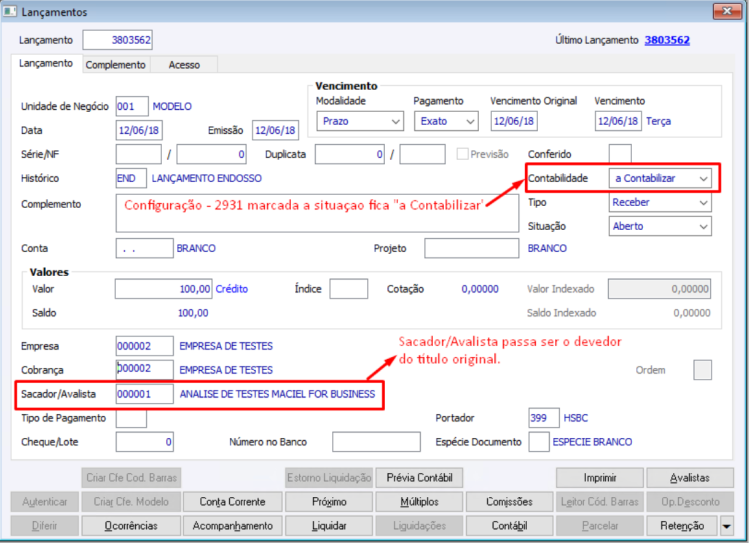Click the 'ESPECIE BRANCO' text
750x543 pixels.
point(592,442)
